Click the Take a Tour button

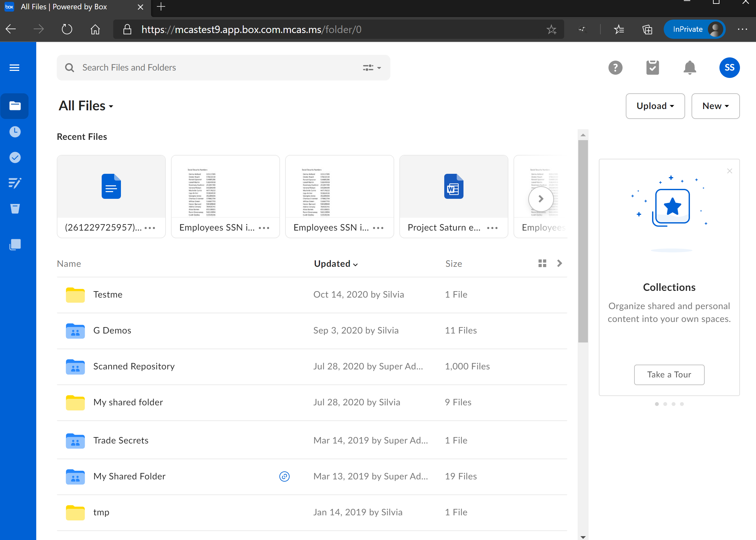coord(669,375)
